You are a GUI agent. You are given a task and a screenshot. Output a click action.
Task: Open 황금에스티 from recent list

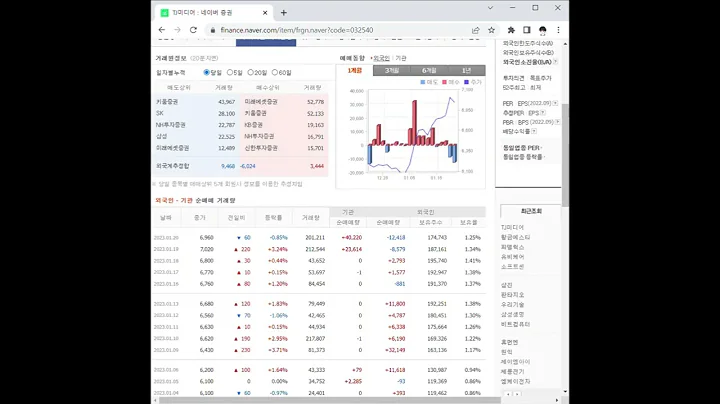516,237
